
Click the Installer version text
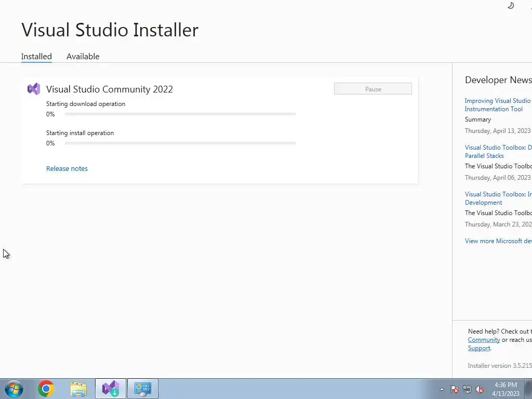[500, 366]
